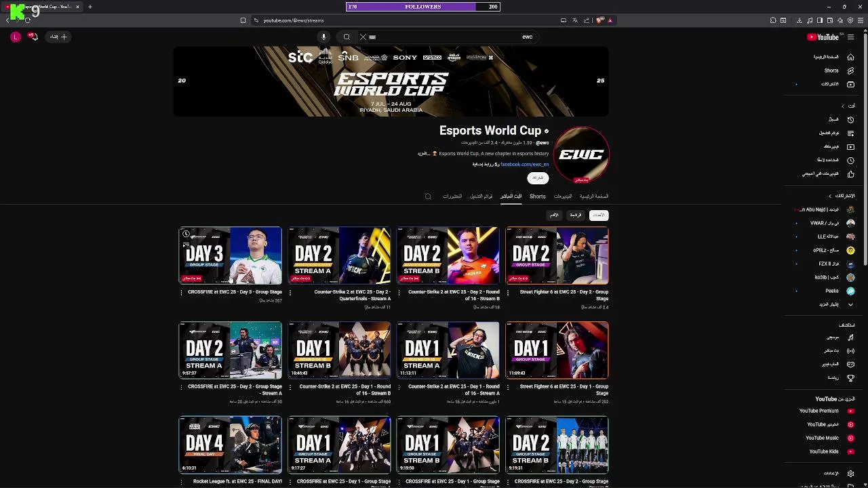The image size is (868, 488).
Task: Search within channel magnifier icon
Action: point(428,197)
